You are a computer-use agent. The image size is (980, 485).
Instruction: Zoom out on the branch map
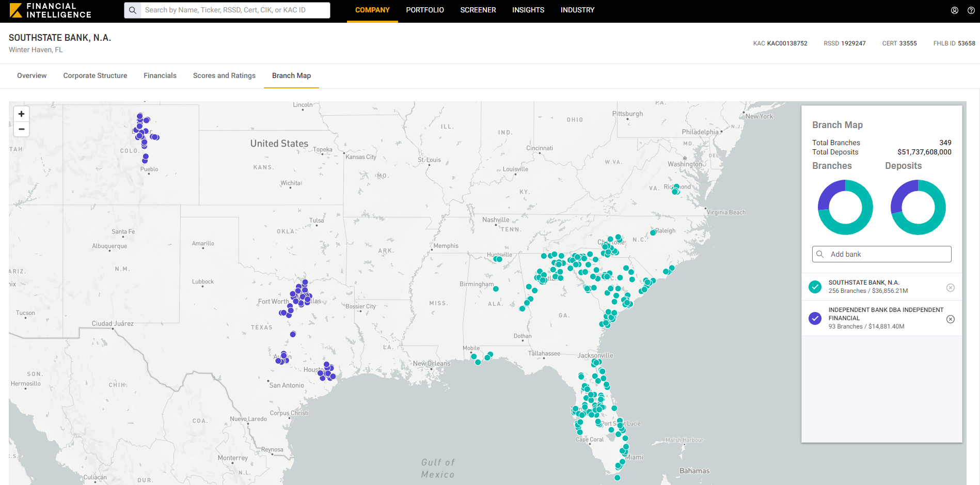point(21,129)
